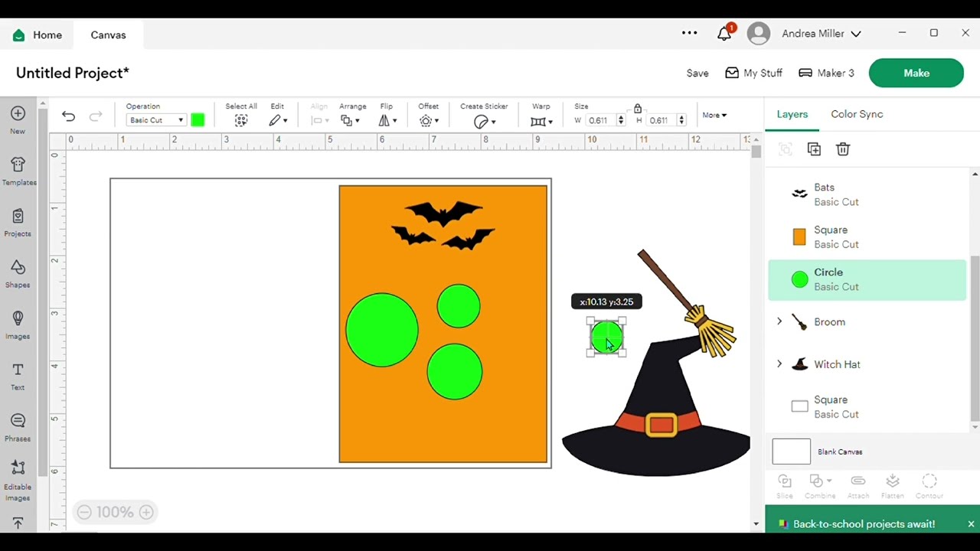980x551 pixels.
Task: Click the zoom out minus button
Action: coord(84,512)
